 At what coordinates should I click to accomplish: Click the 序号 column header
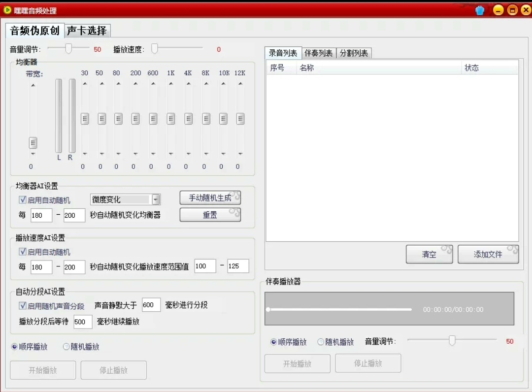(281, 67)
